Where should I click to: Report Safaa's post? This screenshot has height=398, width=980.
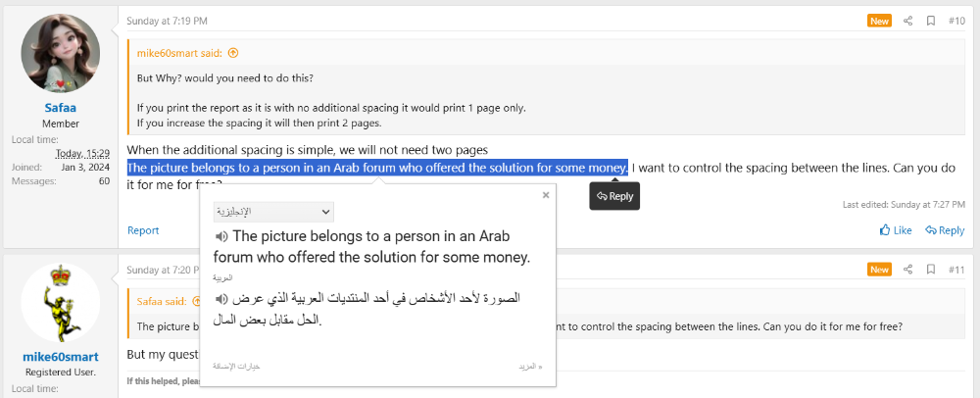[143, 230]
